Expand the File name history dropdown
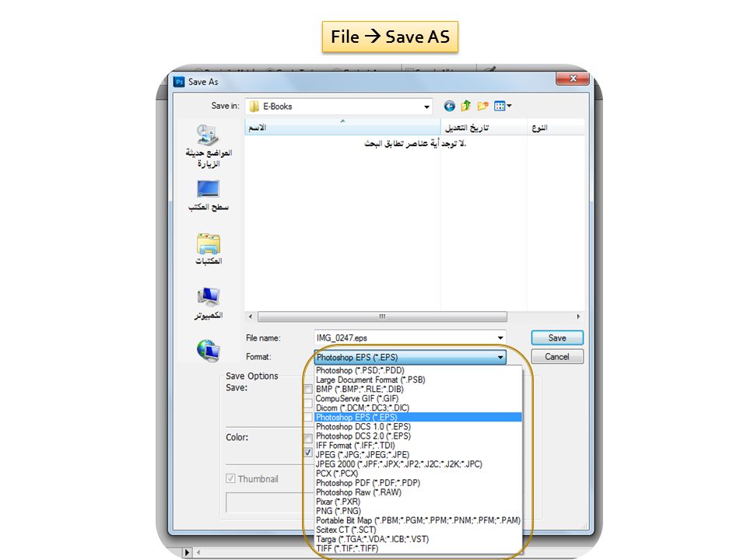This screenshot has width=747, height=560. pyautogui.click(x=500, y=338)
